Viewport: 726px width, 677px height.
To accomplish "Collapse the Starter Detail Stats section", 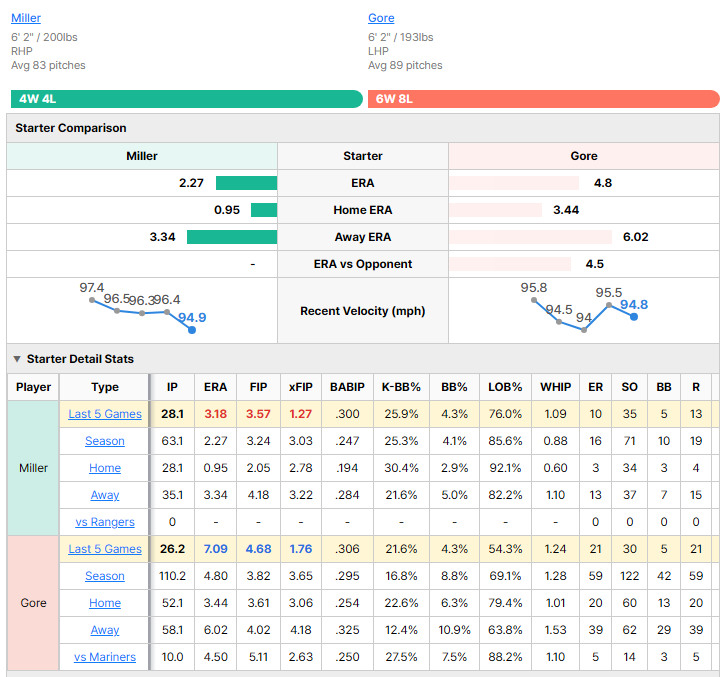I will click(17, 359).
